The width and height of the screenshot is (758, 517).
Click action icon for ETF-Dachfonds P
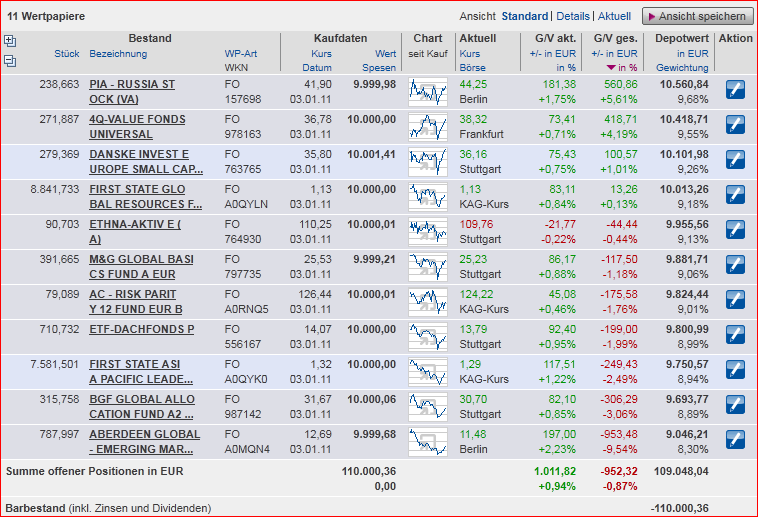735,335
